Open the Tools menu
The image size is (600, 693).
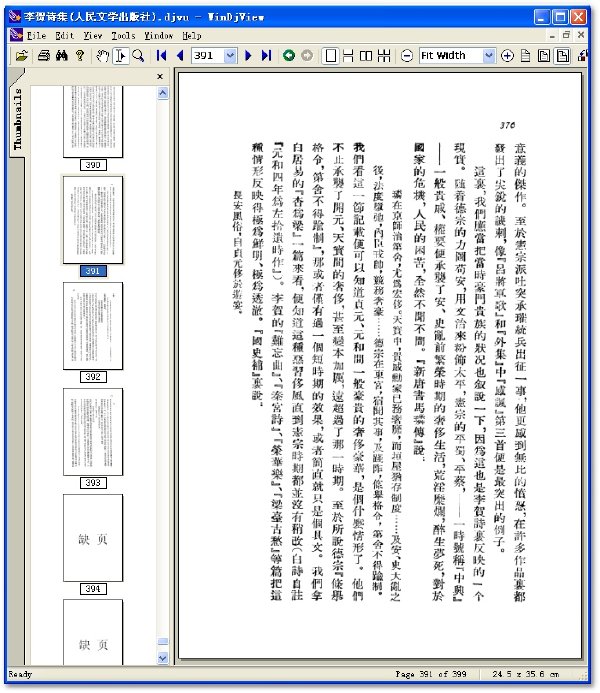(x=123, y=35)
